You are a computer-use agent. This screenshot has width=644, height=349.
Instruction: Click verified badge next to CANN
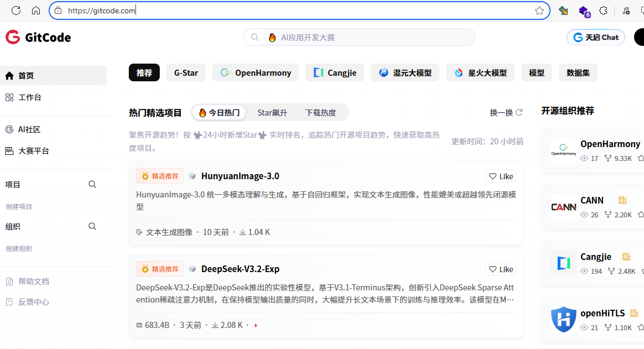(x=622, y=201)
